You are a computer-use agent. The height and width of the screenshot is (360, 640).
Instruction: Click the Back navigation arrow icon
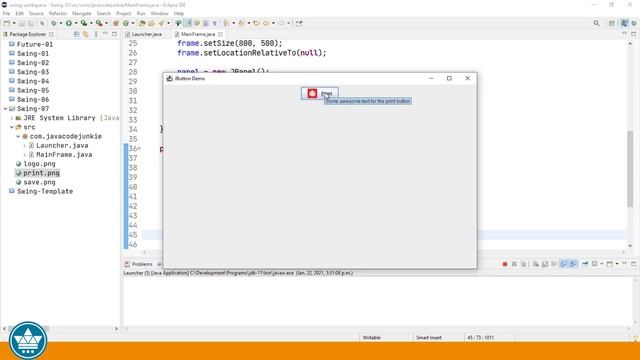coord(266,23)
